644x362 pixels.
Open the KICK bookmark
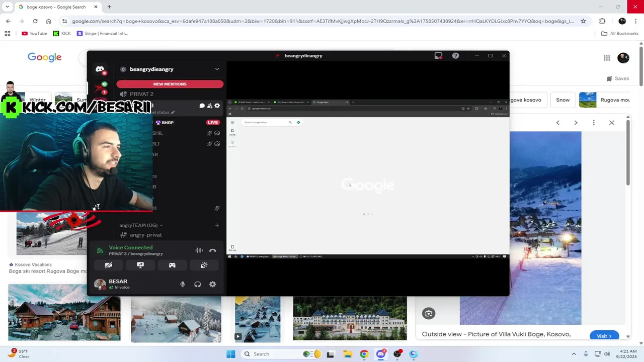[62, 34]
